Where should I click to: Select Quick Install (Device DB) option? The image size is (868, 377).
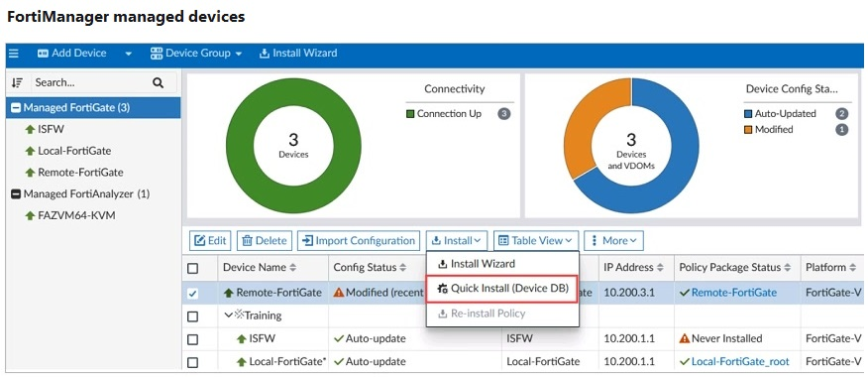point(502,289)
